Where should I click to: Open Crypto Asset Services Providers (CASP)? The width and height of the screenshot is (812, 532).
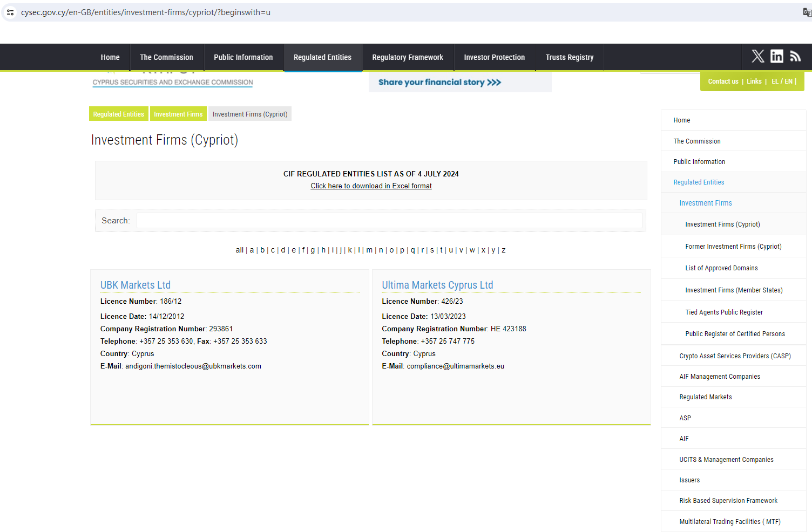(x=734, y=356)
